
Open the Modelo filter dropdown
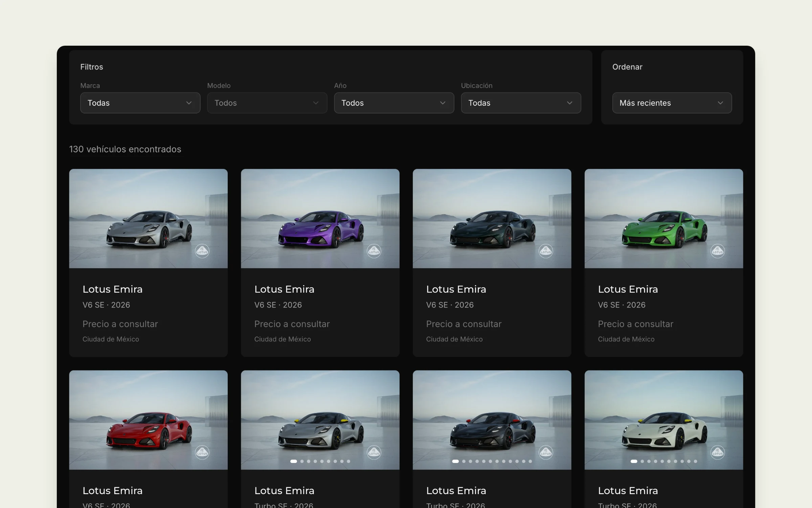pos(267,103)
